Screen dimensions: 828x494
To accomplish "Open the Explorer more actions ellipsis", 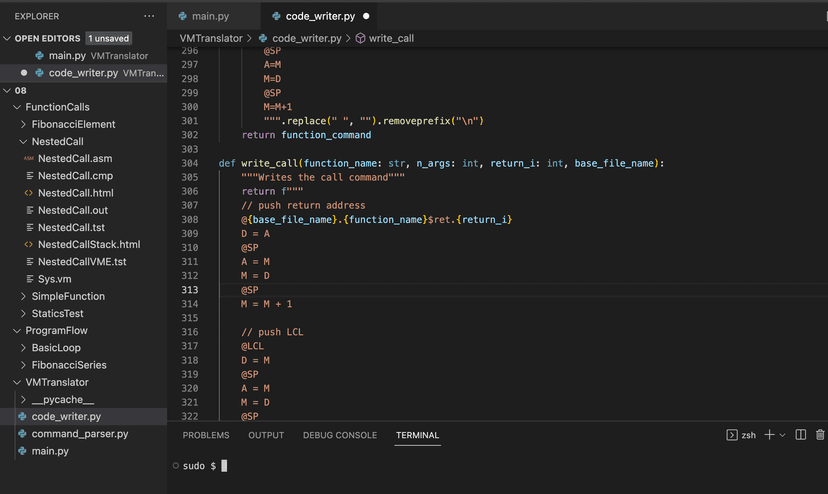I will tap(149, 16).
